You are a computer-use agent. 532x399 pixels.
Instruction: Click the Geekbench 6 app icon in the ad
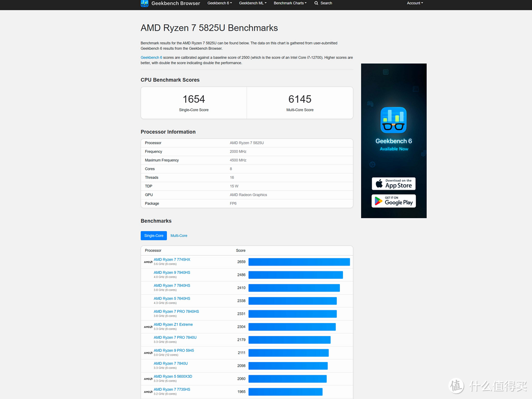click(394, 120)
